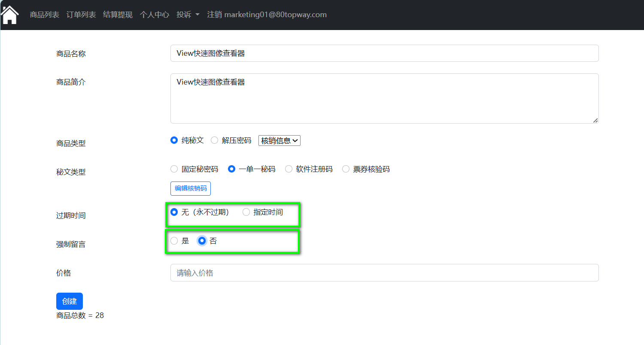
Task: Click the 商品名称 input field
Action: tap(384, 53)
